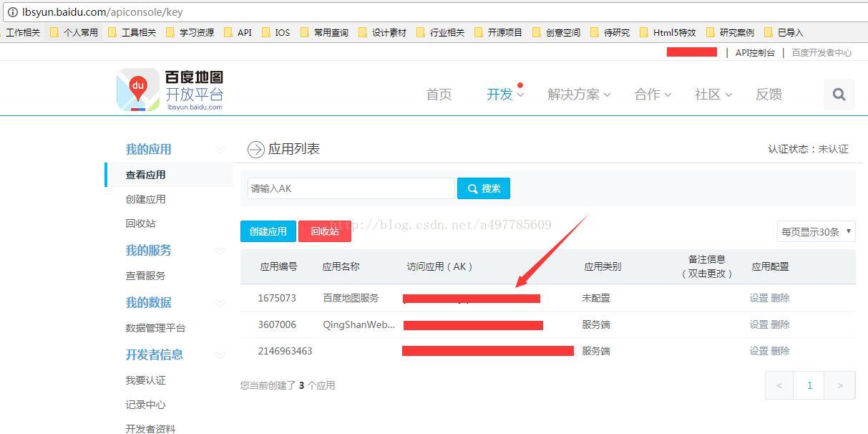Viewport: 868px width, 434px height.
Task: Open 数据管理平台 in the sidebar
Action: pos(155,328)
